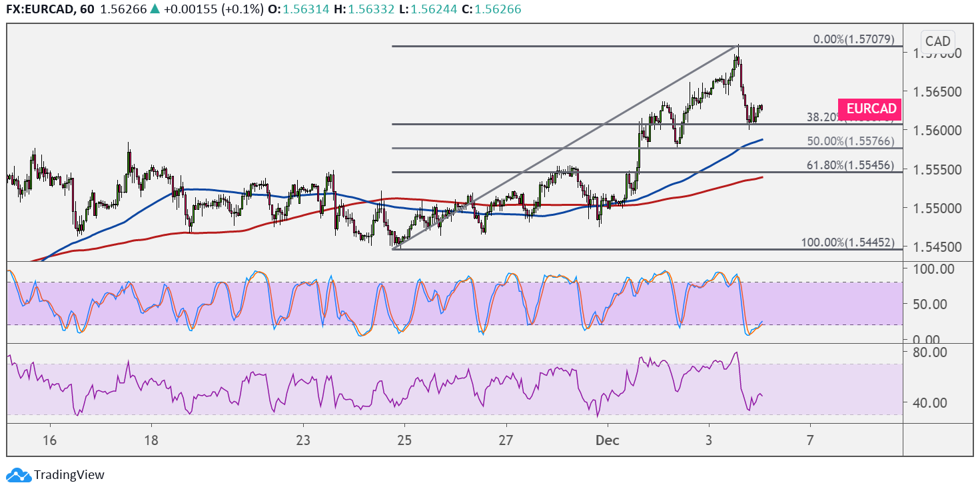Click 1.56000 on the price axis
Image resolution: width=980 pixels, height=493 pixels.
(x=936, y=130)
